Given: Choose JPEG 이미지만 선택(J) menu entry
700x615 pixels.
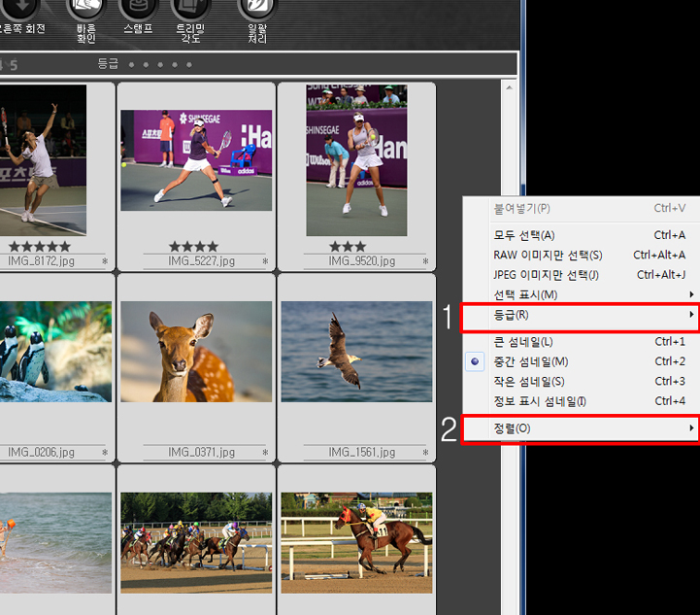Looking at the screenshot, I should point(582,275).
